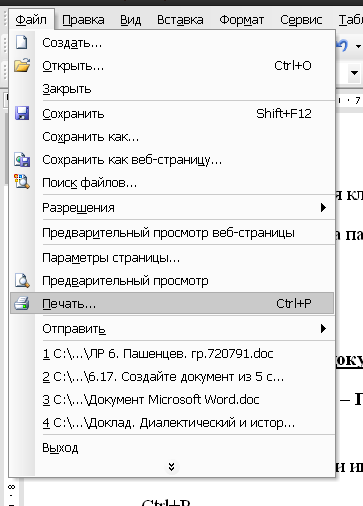The image size is (363, 506).
Task: Open recent file Доклад. Диалектический
Action: (x=172, y=423)
